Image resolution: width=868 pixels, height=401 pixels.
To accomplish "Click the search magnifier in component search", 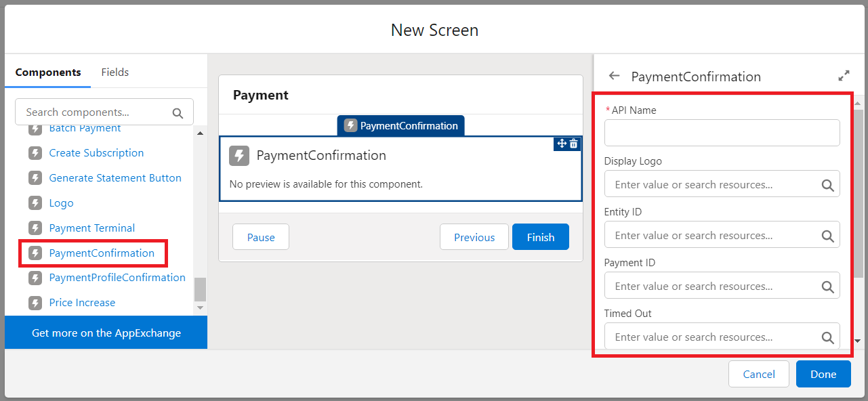I will (178, 113).
